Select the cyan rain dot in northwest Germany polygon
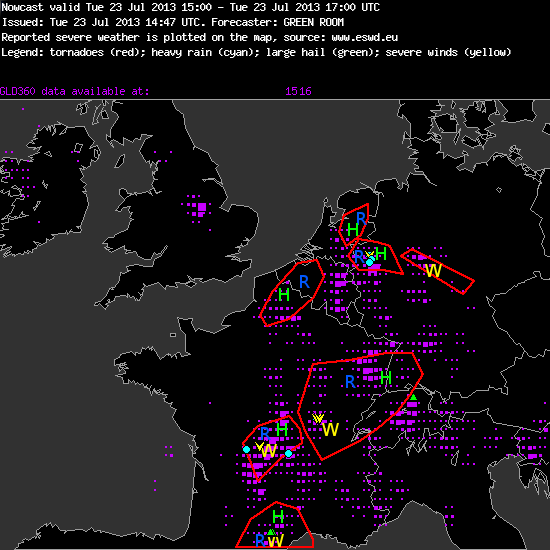This screenshot has height=550, width=550. pos(369,262)
